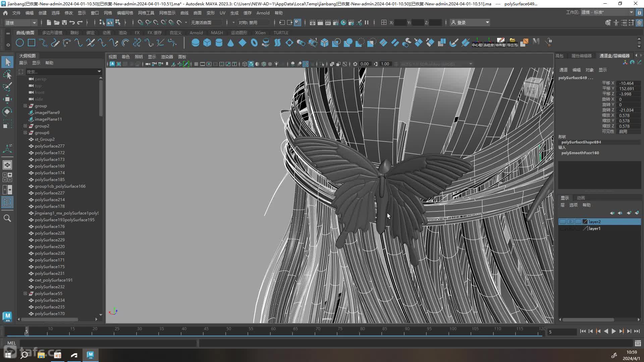Select polySurface277 in Outliner
644x362 pixels.
click(50, 146)
